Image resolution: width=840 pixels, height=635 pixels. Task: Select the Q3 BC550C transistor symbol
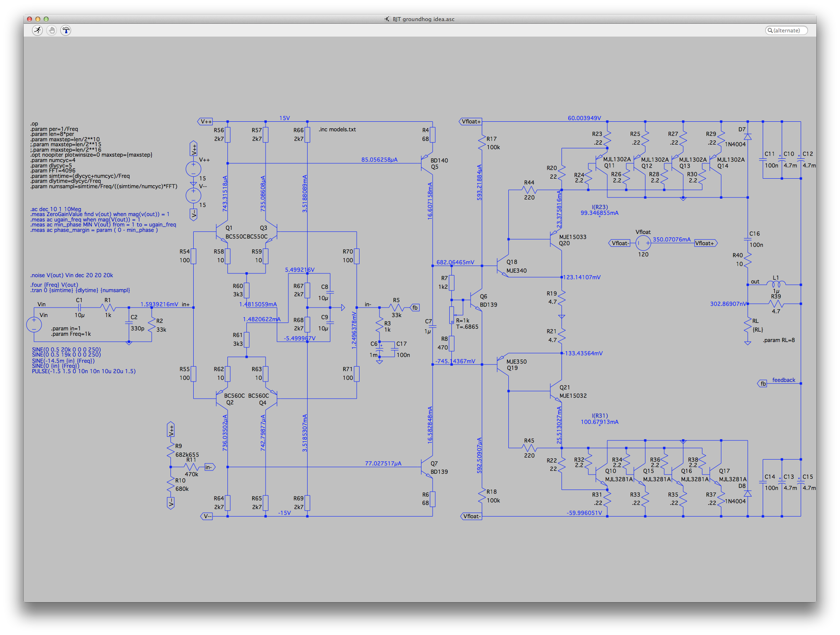[271, 232]
